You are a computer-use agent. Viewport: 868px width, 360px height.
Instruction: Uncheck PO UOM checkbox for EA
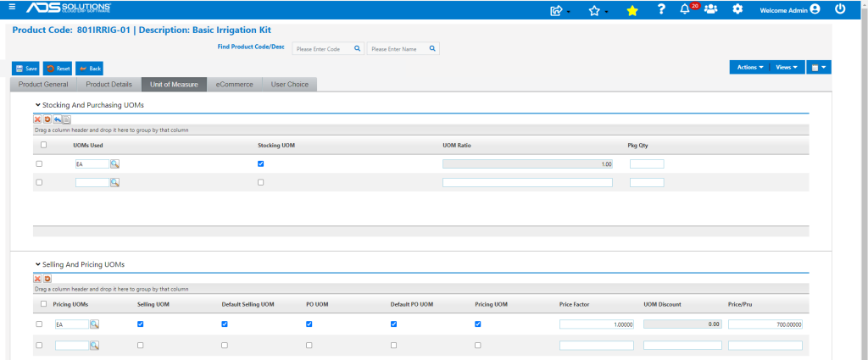click(309, 324)
